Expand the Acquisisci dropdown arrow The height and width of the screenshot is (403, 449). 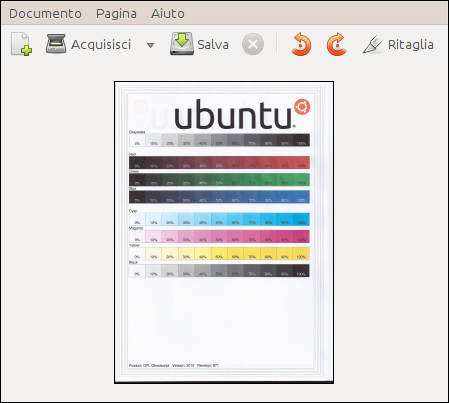(x=150, y=45)
